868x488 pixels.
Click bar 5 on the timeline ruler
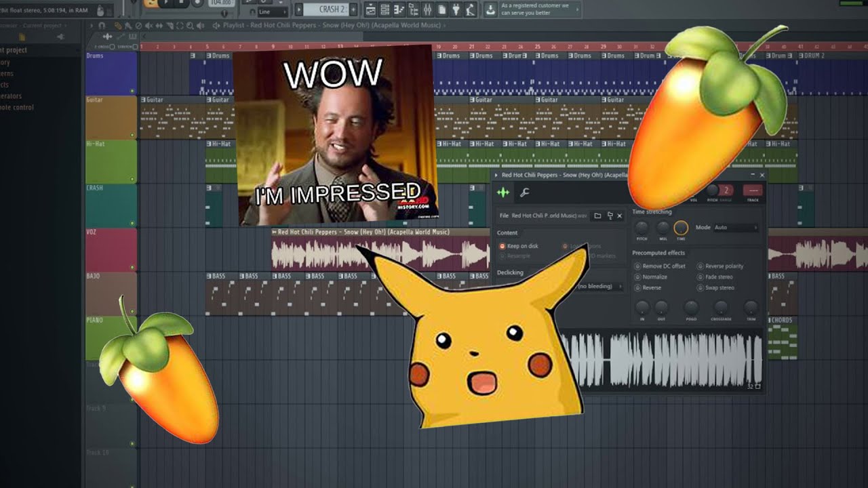coord(207,47)
